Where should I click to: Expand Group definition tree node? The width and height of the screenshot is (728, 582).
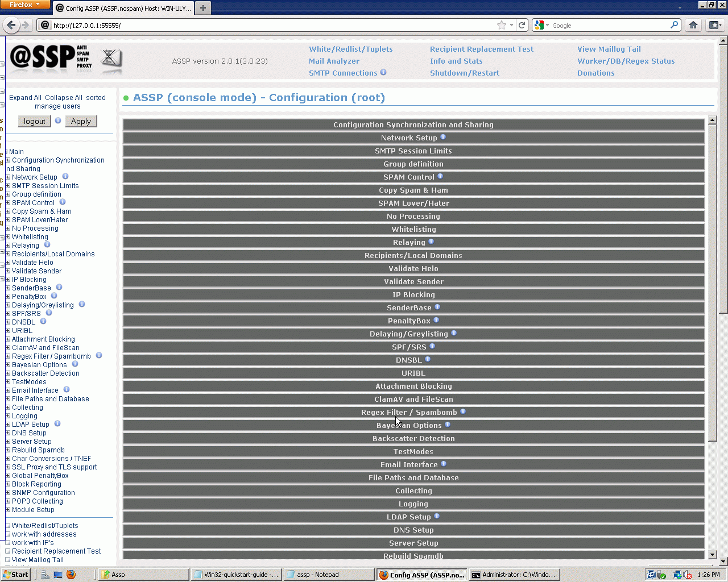(x=8, y=194)
